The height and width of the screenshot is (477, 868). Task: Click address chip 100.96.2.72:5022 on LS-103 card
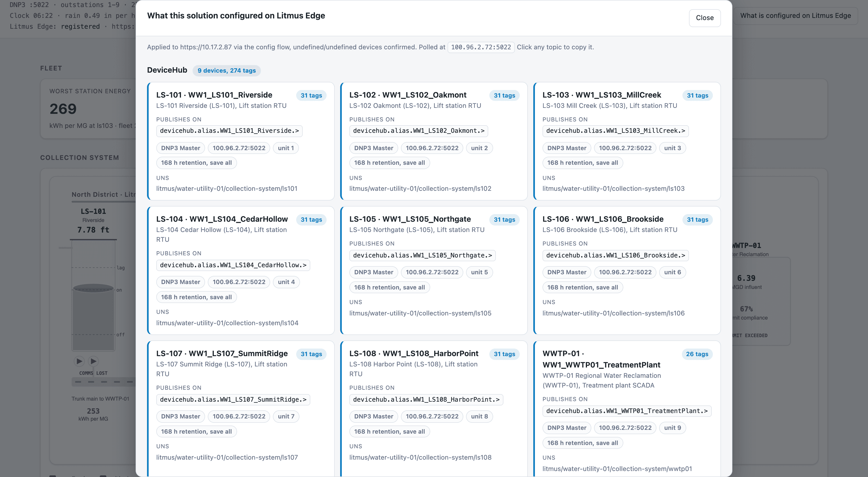coord(625,148)
